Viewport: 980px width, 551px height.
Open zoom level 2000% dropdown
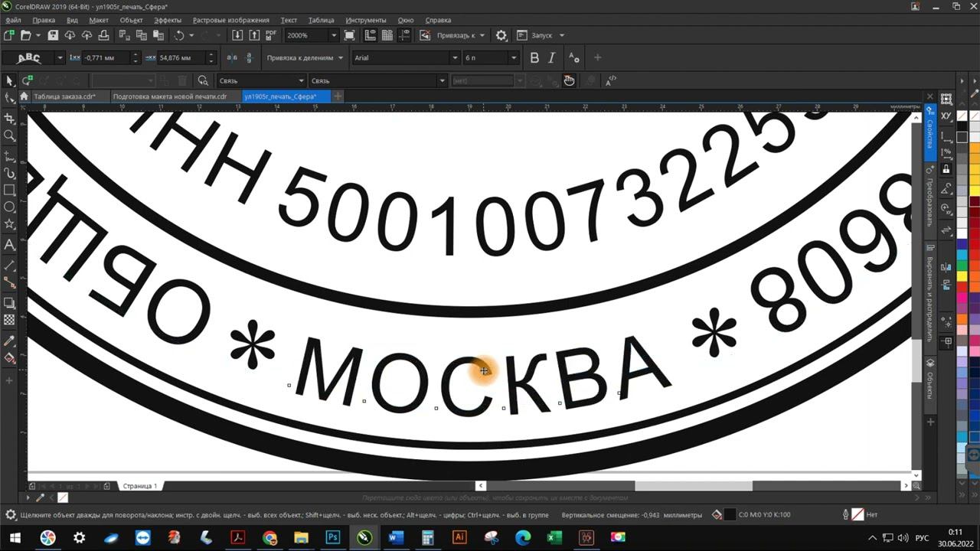pos(333,35)
